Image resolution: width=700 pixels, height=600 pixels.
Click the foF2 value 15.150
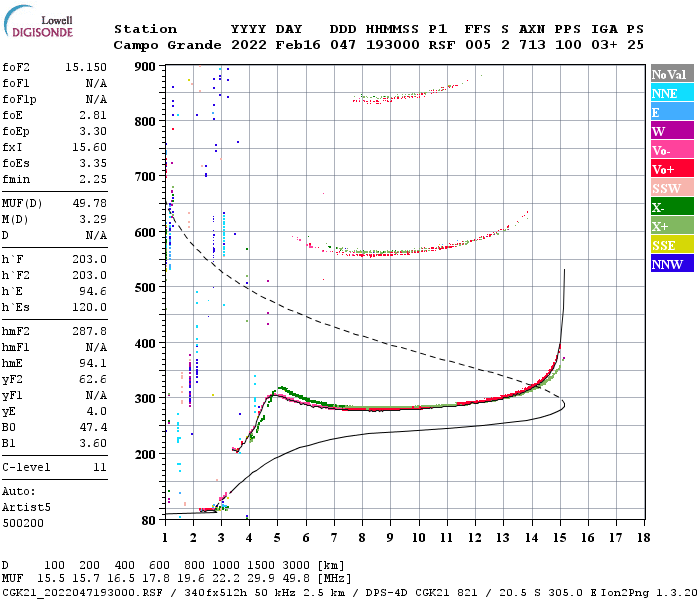86,67
